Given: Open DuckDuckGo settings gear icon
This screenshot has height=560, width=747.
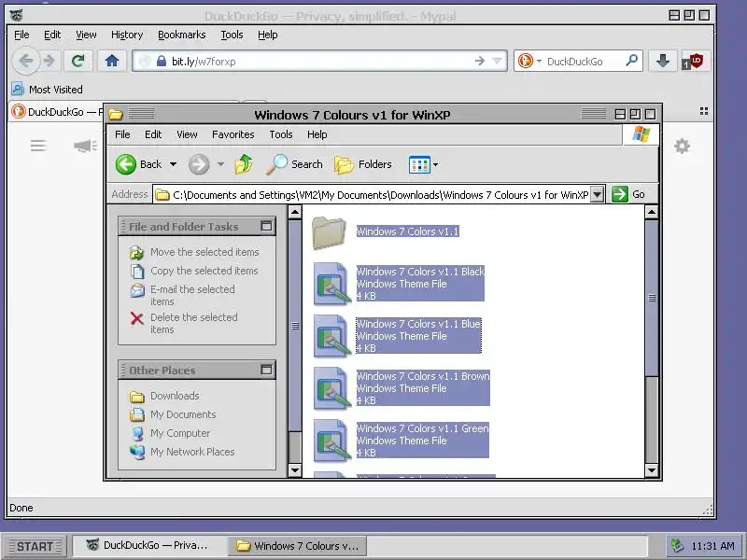Looking at the screenshot, I should pyautogui.click(x=683, y=146).
